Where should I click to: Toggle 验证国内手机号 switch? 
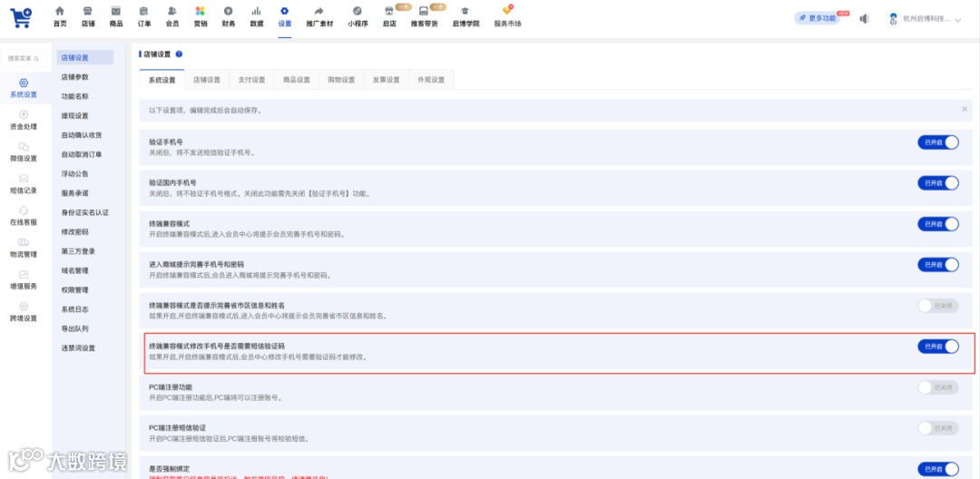937,183
